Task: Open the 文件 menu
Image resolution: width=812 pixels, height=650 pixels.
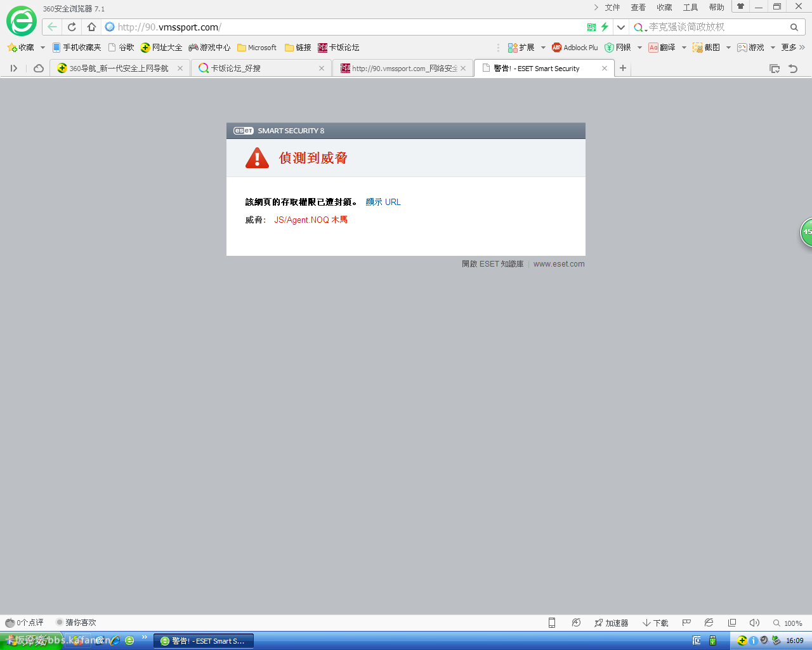Action: [612, 7]
